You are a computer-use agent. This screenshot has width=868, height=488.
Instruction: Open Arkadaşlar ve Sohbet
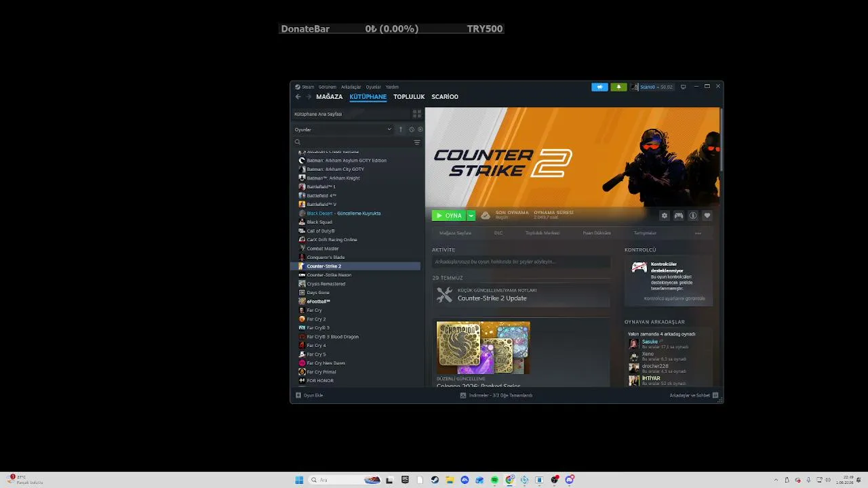click(x=690, y=395)
